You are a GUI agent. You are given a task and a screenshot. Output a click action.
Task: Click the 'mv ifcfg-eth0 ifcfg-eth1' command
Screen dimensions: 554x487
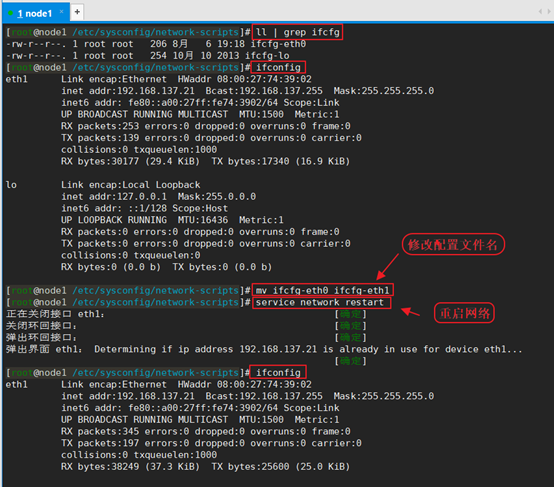(x=323, y=290)
